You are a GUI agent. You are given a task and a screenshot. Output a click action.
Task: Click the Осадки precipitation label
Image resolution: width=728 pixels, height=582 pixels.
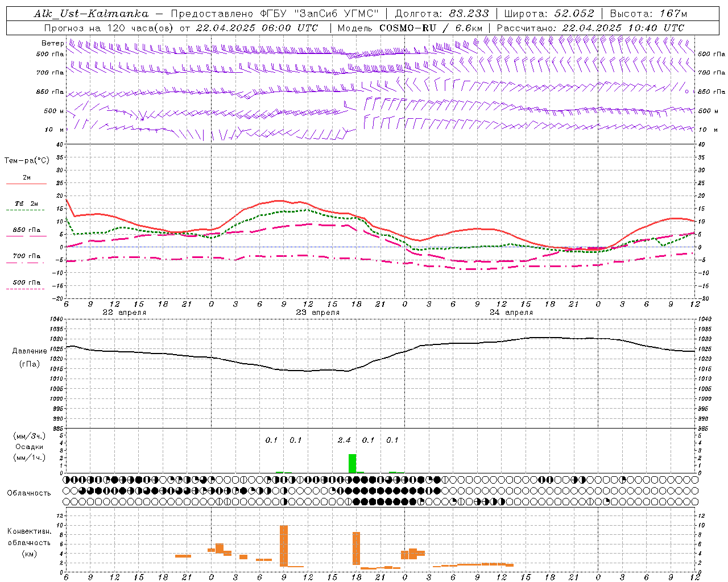(29, 447)
